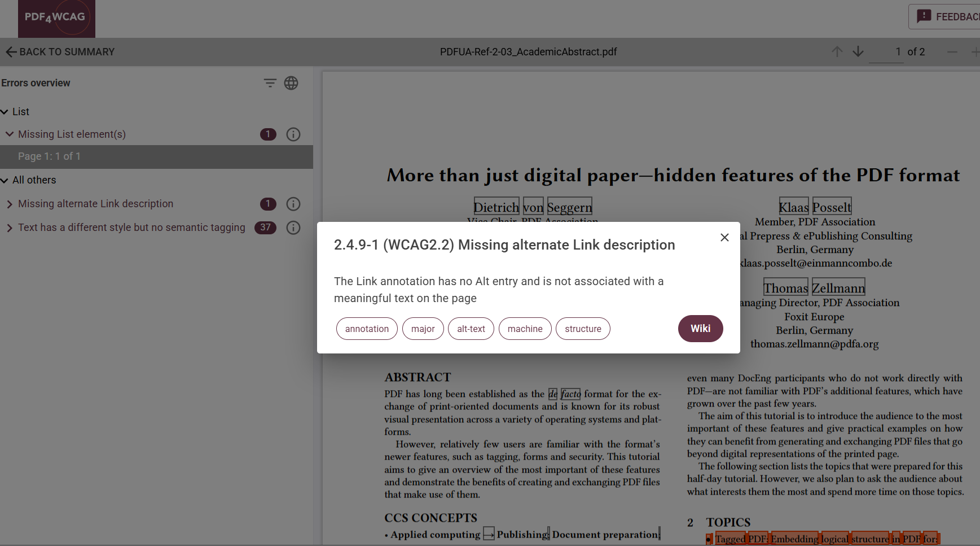Open the Wiki page for this error
Screen dimensions: 980x546
coord(700,329)
